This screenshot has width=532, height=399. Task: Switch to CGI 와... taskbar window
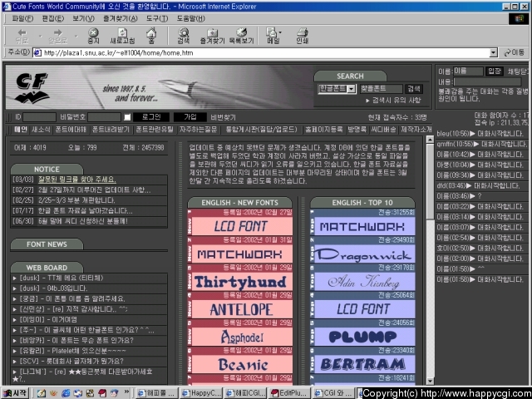[x=333, y=393]
